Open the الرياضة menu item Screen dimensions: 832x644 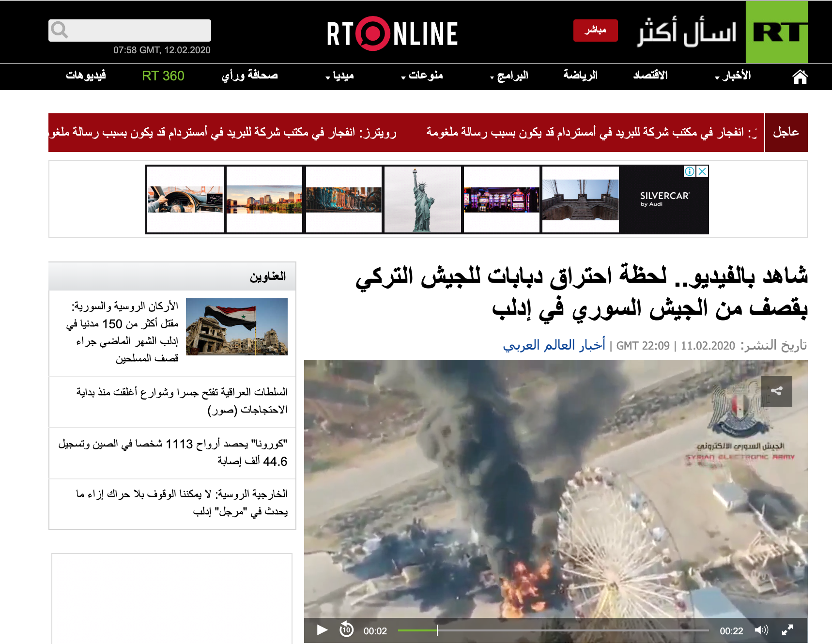pyautogui.click(x=580, y=76)
